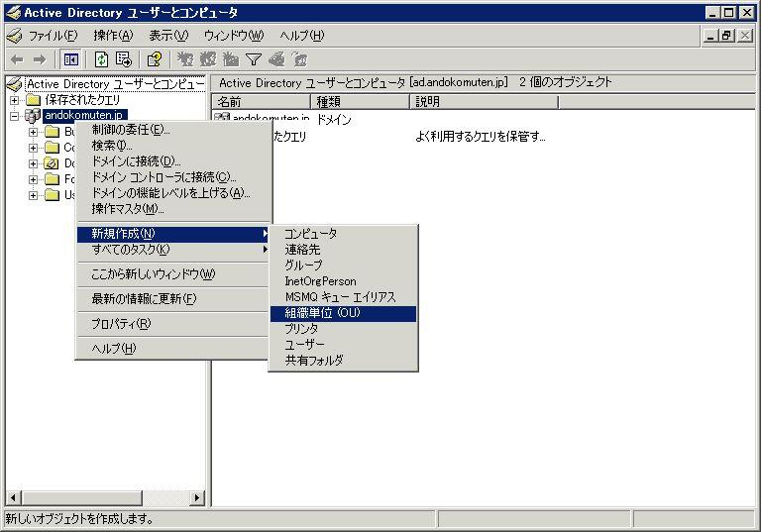
Task: Click the Do organizational unit folder icon
Action: tap(52, 163)
